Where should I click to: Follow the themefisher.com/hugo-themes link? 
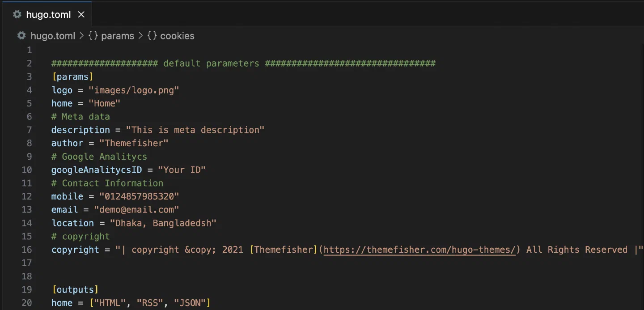[420, 250]
